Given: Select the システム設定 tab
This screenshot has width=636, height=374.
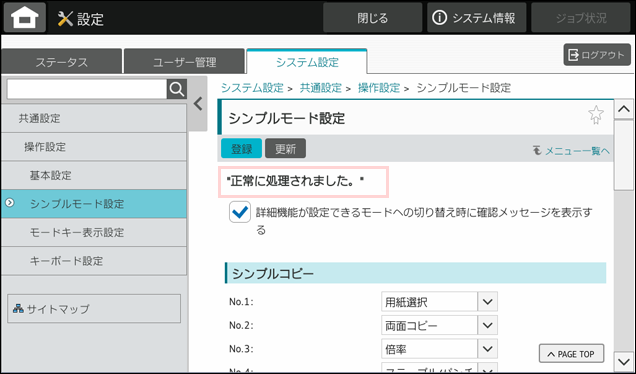Looking at the screenshot, I should (307, 62).
